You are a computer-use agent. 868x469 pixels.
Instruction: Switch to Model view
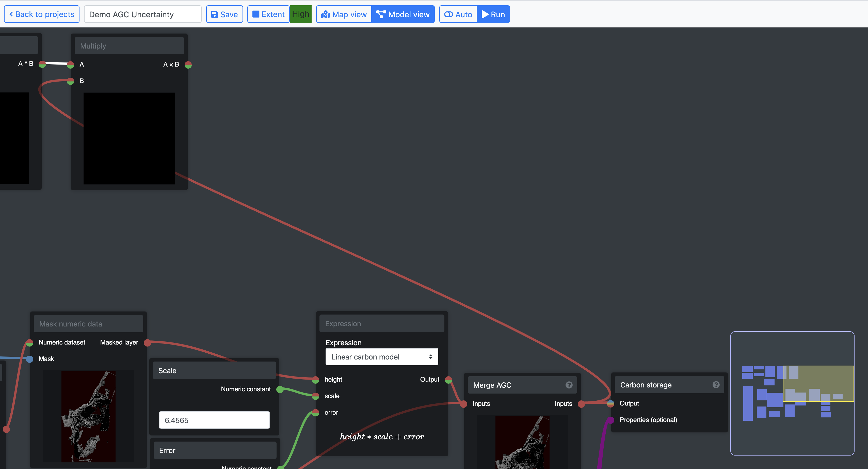coord(403,14)
